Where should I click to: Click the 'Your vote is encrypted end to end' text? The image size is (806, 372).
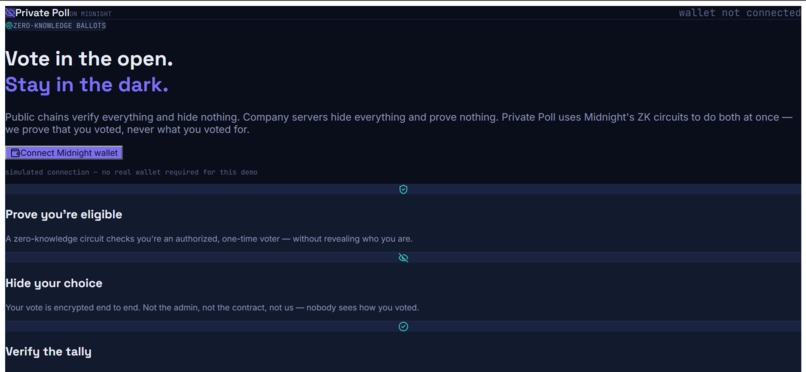(x=212, y=308)
